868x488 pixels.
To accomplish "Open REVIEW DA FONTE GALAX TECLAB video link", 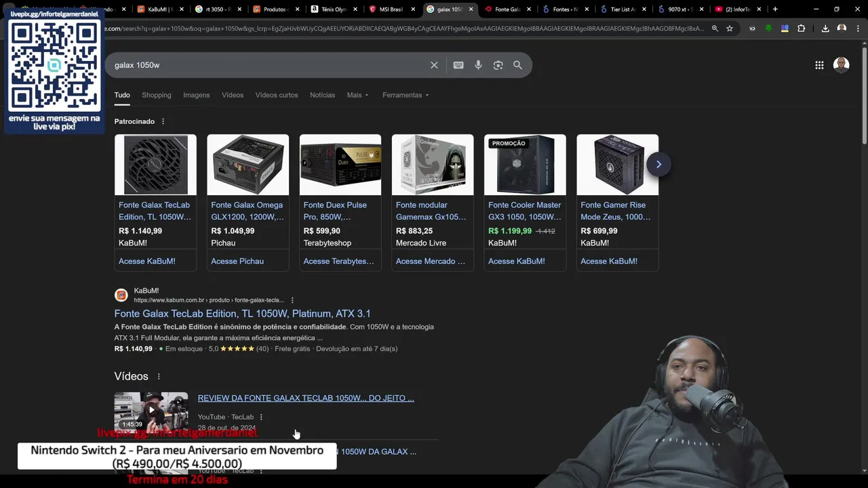I will pos(306,398).
